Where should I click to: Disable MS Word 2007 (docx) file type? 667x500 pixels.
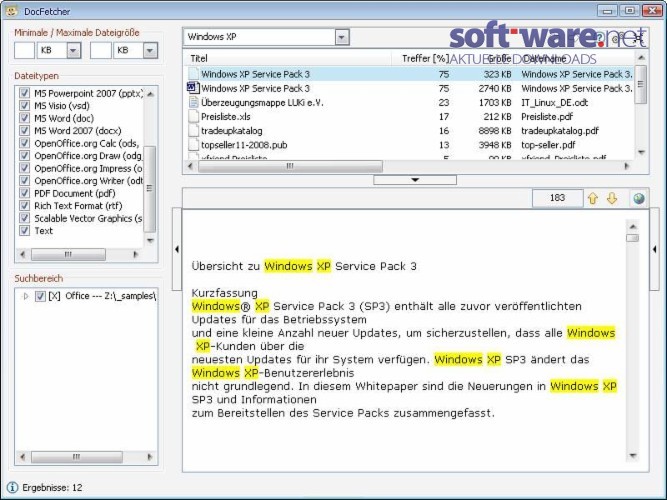point(24,130)
